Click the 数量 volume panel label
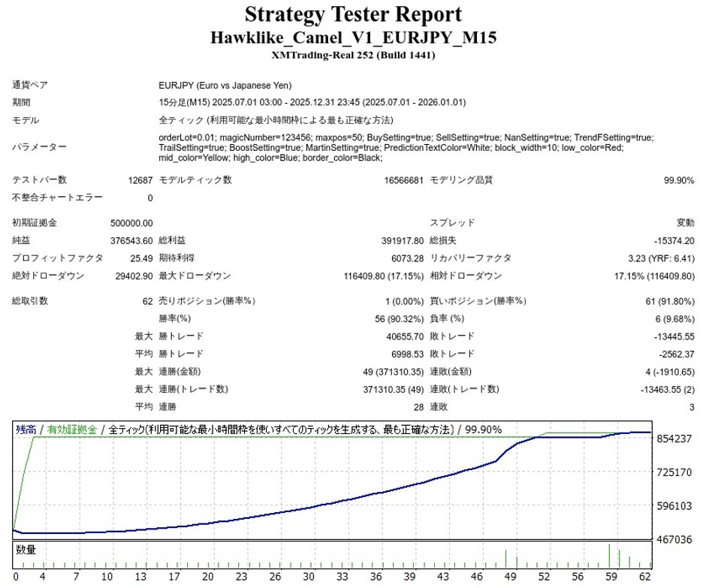 click(26, 550)
